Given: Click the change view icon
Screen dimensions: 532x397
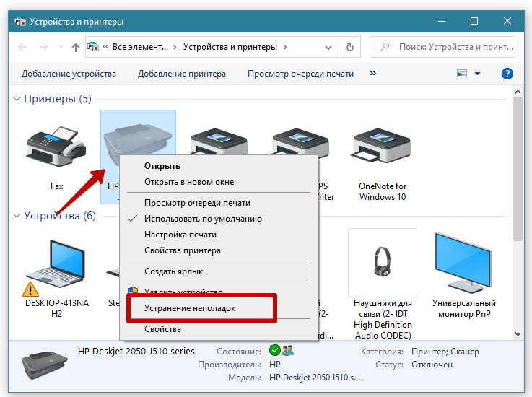Looking at the screenshot, I should coord(462,74).
